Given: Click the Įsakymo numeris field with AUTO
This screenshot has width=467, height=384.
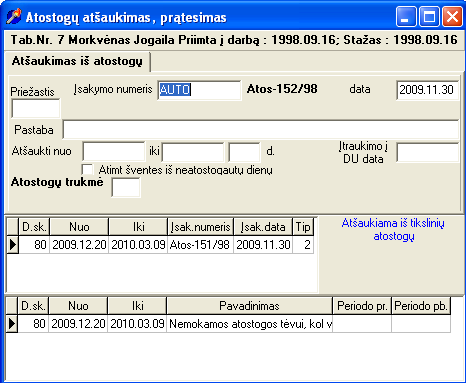Looking at the screenshot, I should pos(199,90).
